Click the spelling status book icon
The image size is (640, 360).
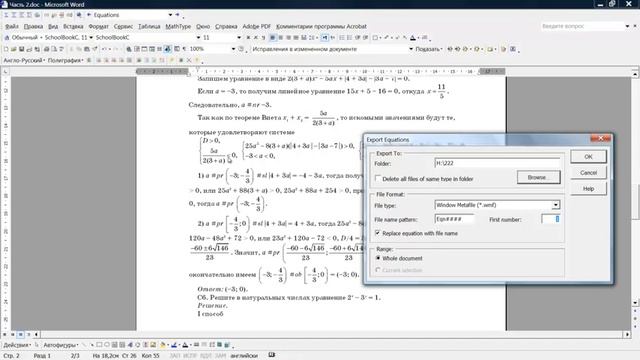[272, 355]
